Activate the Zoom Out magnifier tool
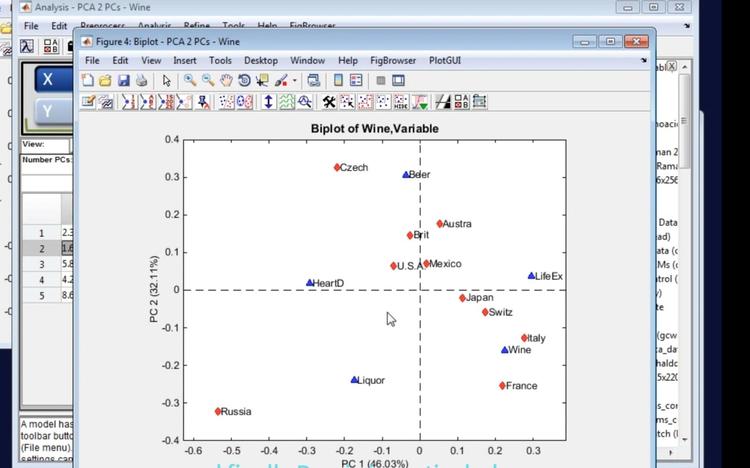750x468 pixels. (208, 80)
